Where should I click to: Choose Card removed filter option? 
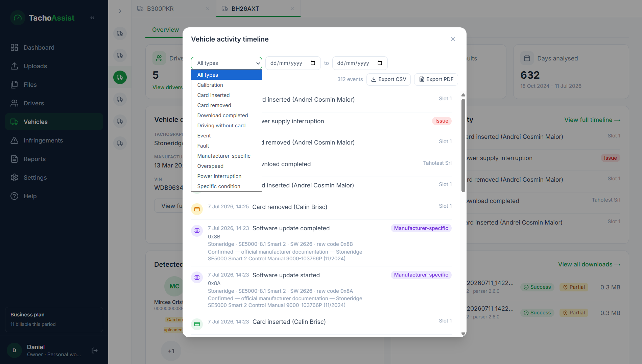pyautogui.click(x=227, y=105)
